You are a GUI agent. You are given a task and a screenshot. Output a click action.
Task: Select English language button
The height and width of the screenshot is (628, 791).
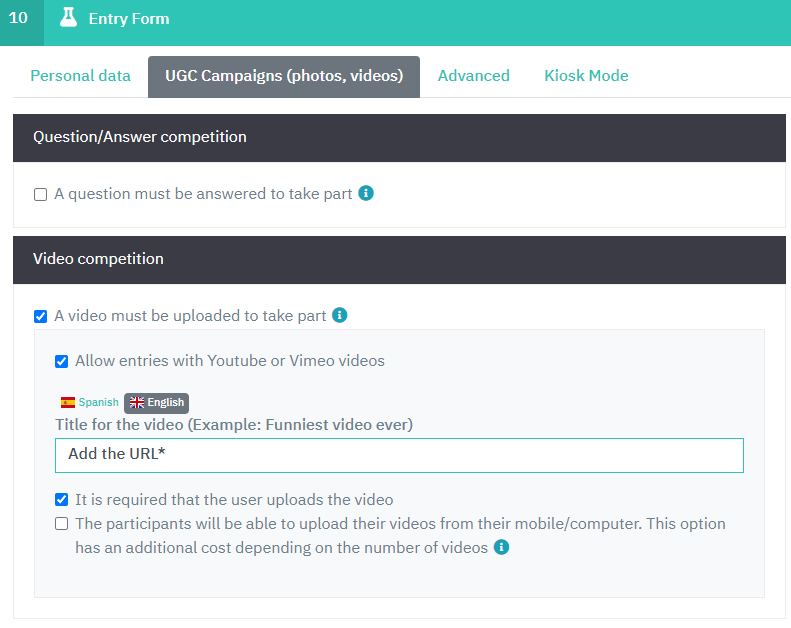click(x=165, y=402)
